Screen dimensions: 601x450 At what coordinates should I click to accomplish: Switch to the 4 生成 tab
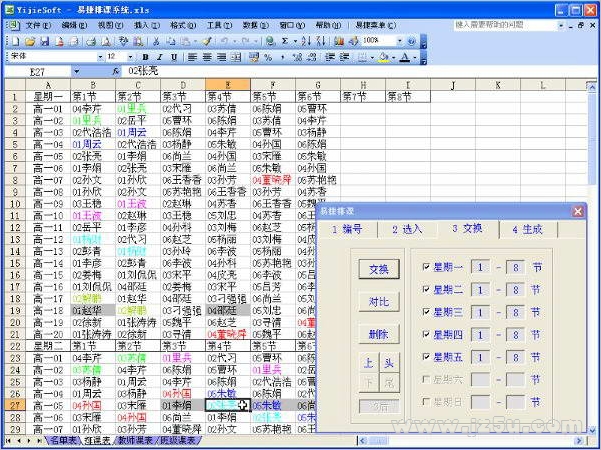(x=528, y=229)
